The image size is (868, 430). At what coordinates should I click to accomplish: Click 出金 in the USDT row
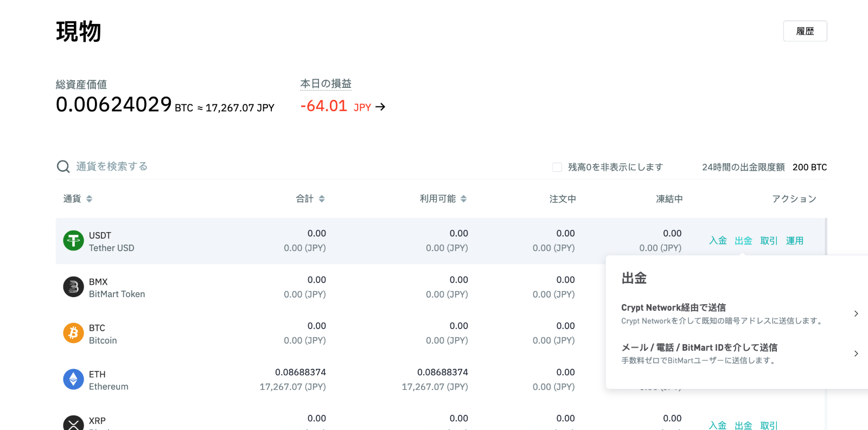743,241
